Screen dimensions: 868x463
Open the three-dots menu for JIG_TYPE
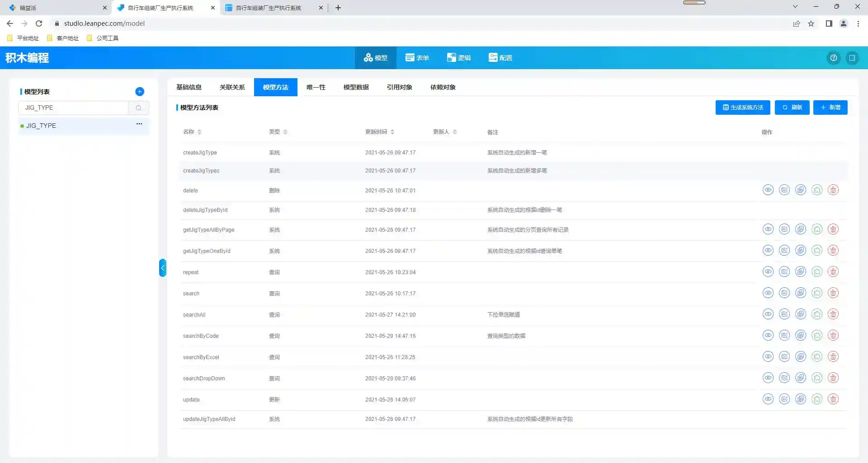(x=139, y=124)
